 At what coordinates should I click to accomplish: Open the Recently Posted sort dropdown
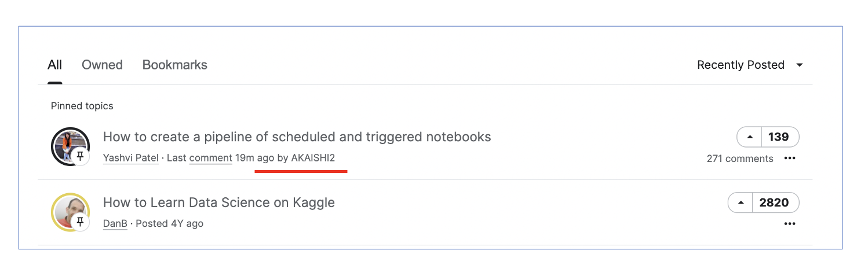pyautogui.click(x=741, y=65)
